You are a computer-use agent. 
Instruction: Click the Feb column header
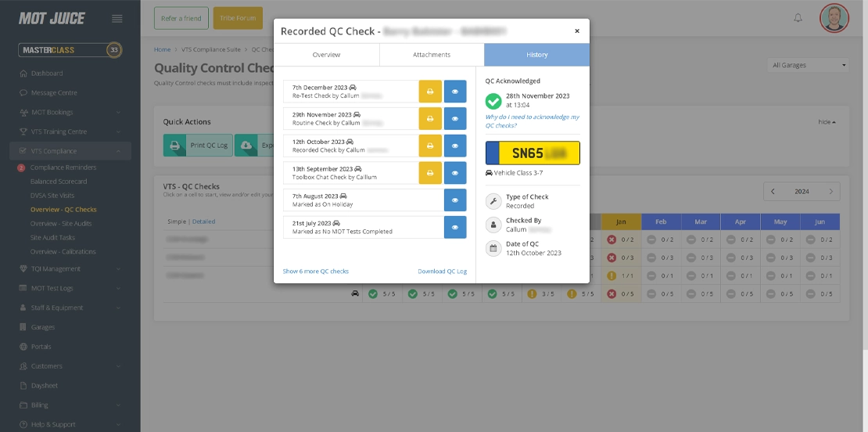pyautogui.click(x=661, y=221)
